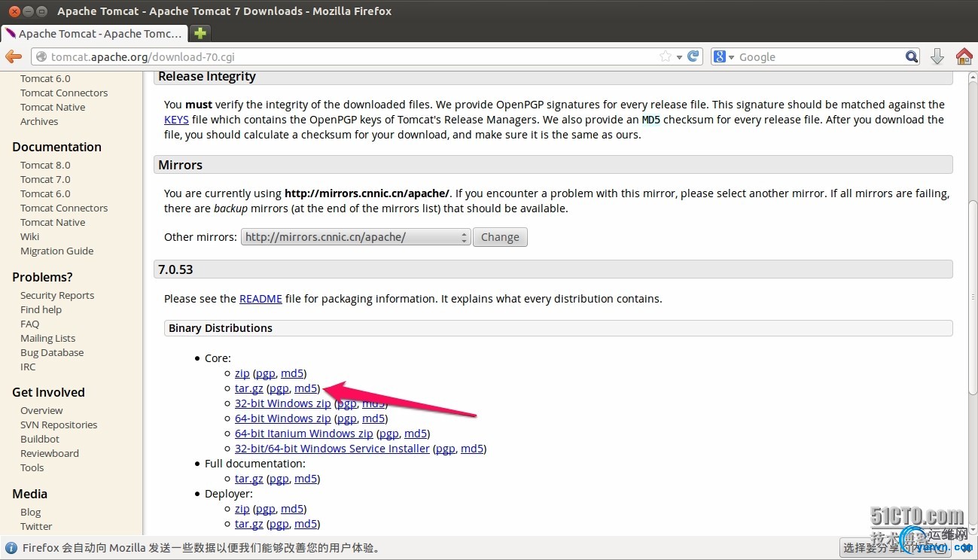Screen dimensions: 978x560
Task: Open the URL history dropdown arrow
Action: [x=680, y=56]
